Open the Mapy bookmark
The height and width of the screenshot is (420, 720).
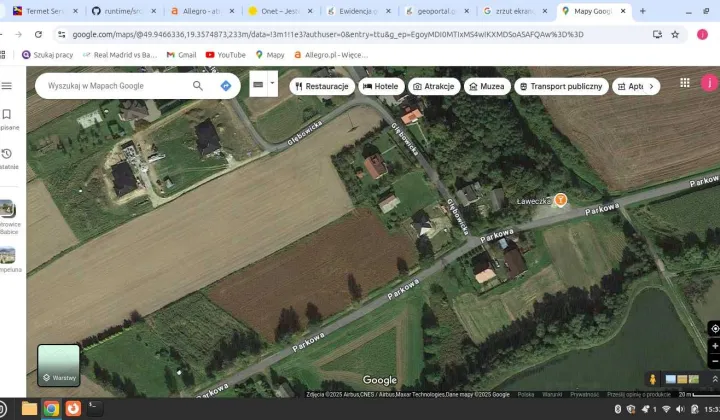(270, 55)
